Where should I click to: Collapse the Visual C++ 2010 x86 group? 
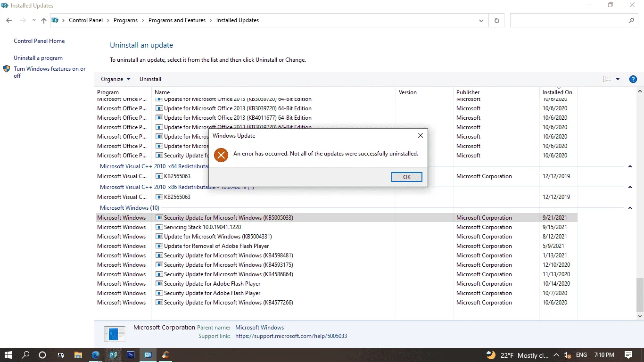coord(630,187)
